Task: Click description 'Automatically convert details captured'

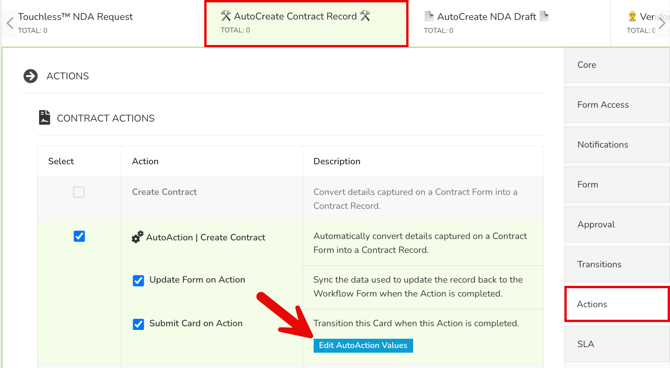Action: [x=420, y=243]
